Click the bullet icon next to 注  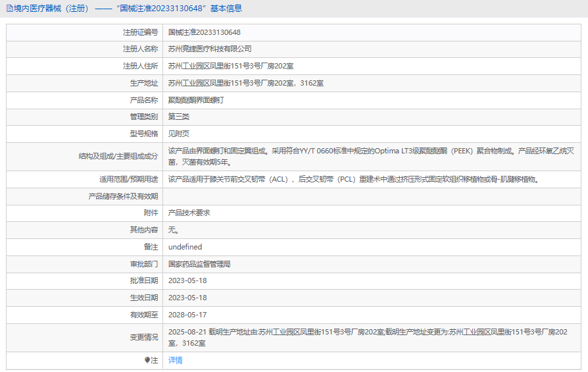[147, 360]
